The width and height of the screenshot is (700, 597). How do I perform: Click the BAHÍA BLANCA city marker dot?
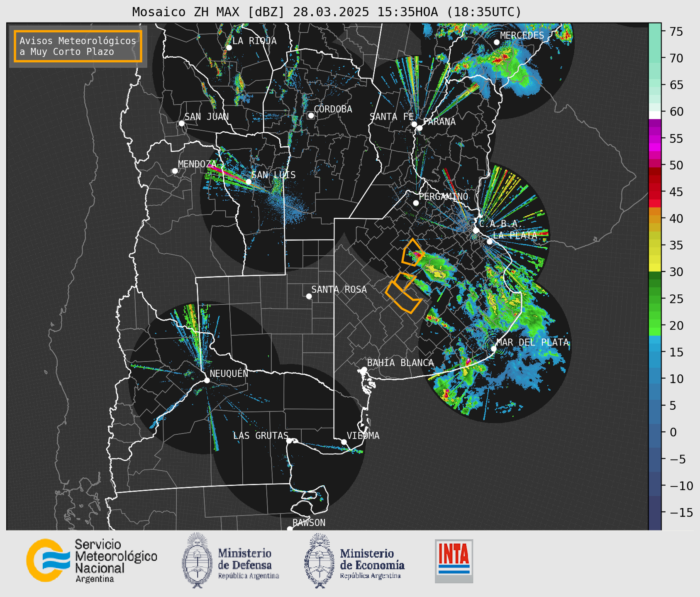[364, 369]
